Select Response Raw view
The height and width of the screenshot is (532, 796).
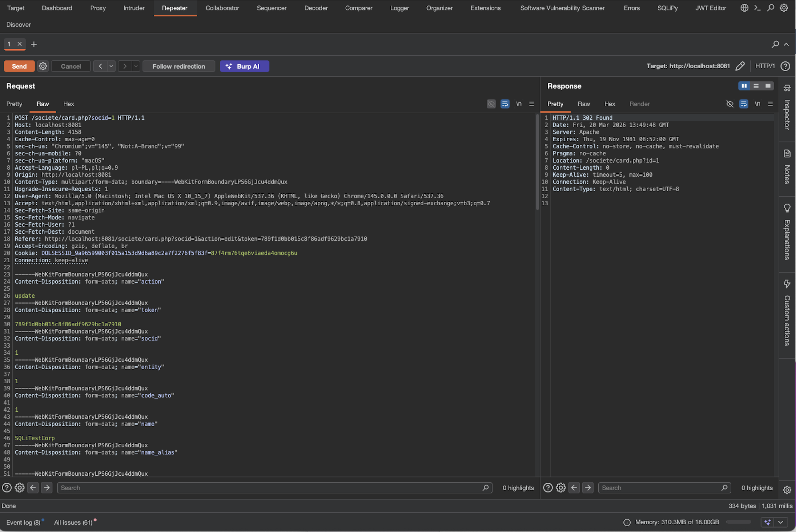point(584,104)
